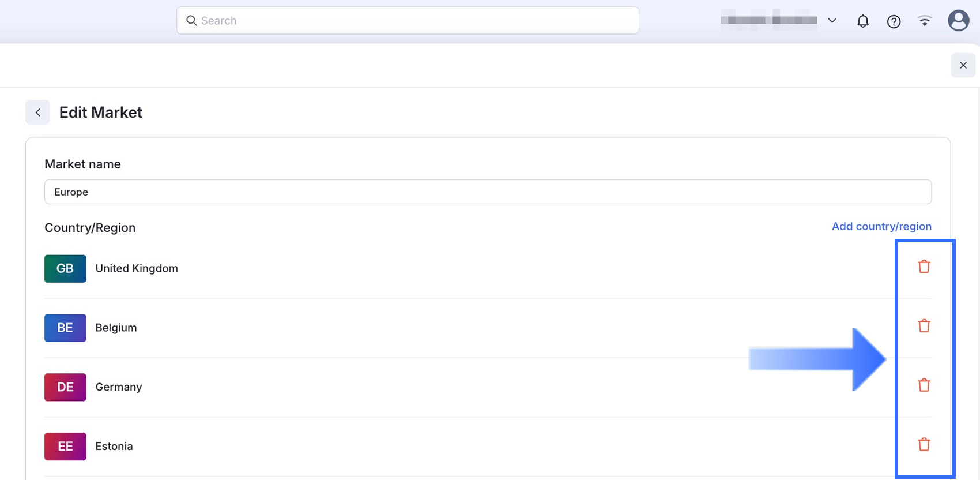This screenshot has height=480, width=980.
Task: Open the help question mark icon
Action: 894,21
